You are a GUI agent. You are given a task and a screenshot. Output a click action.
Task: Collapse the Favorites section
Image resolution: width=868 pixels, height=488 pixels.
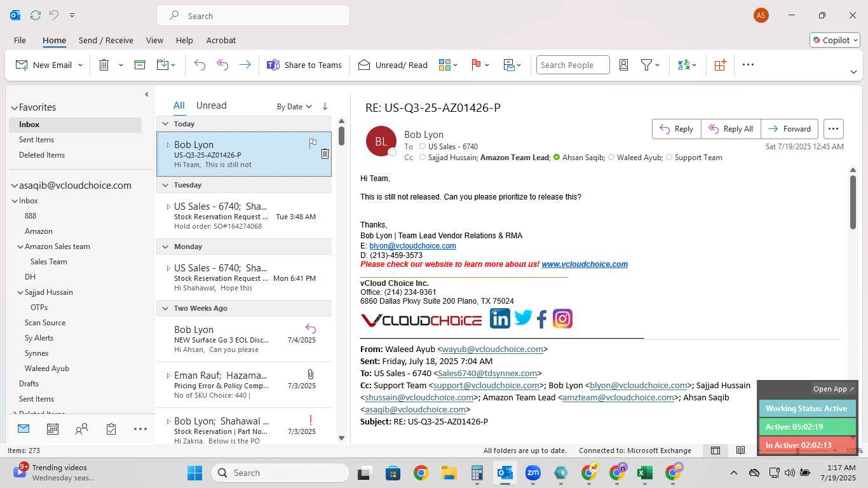click(14, 108)
